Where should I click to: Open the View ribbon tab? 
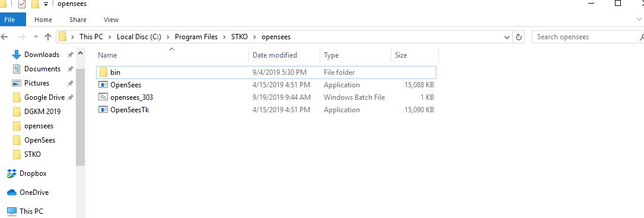coord(111,20)
